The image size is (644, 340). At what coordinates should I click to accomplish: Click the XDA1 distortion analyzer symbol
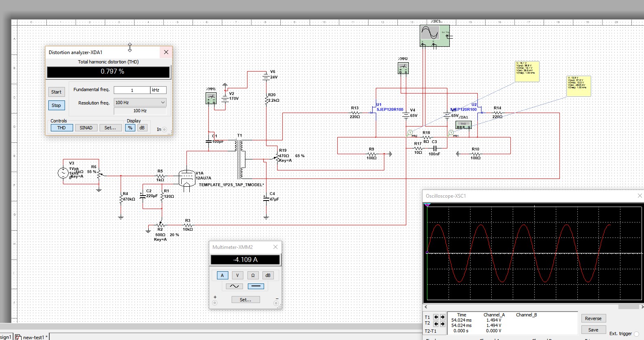(x=463, y=125)
